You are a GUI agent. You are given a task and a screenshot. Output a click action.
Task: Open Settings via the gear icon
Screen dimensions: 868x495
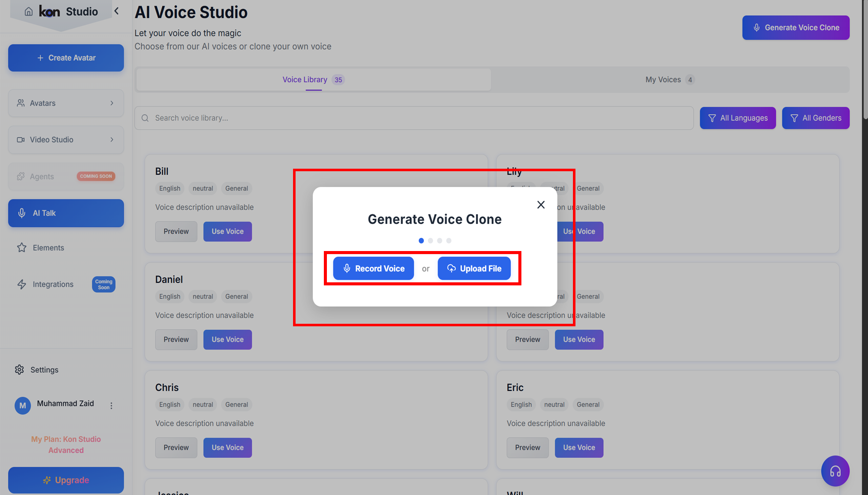(20, 370)
